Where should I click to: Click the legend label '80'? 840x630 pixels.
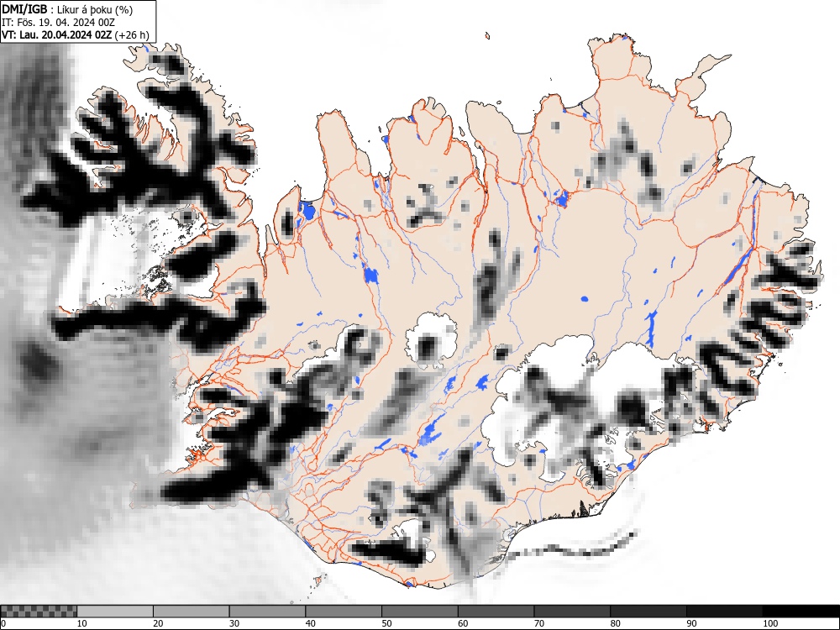615,623
